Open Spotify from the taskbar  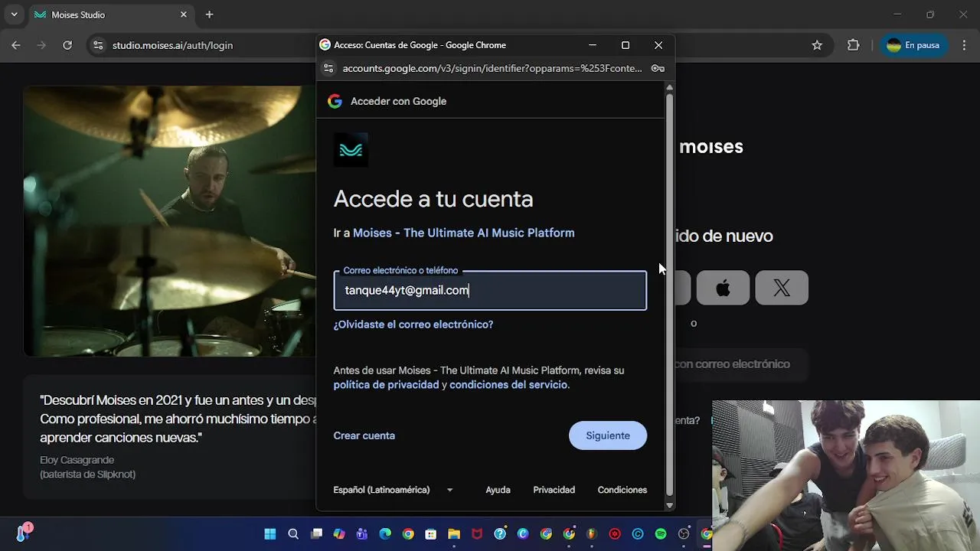661,534
